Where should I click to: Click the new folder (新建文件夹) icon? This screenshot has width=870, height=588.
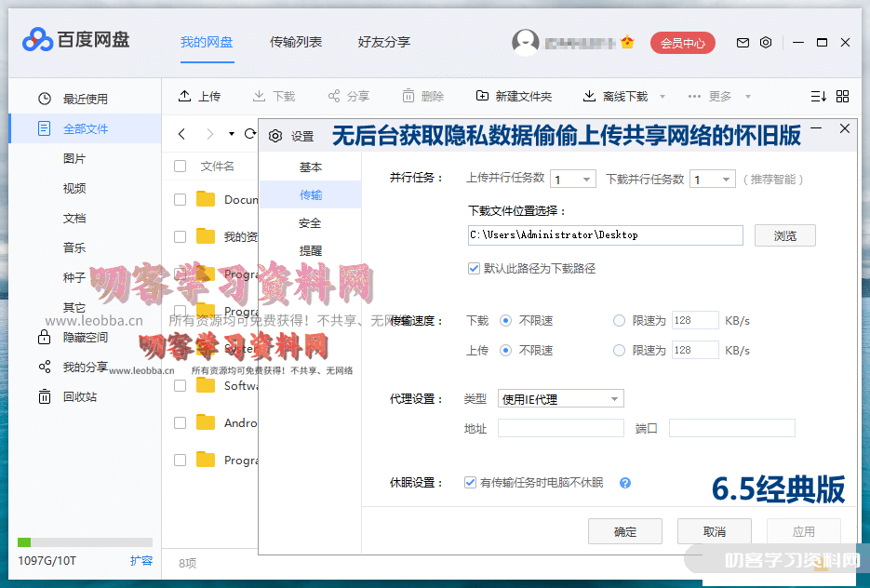point(482,96)
